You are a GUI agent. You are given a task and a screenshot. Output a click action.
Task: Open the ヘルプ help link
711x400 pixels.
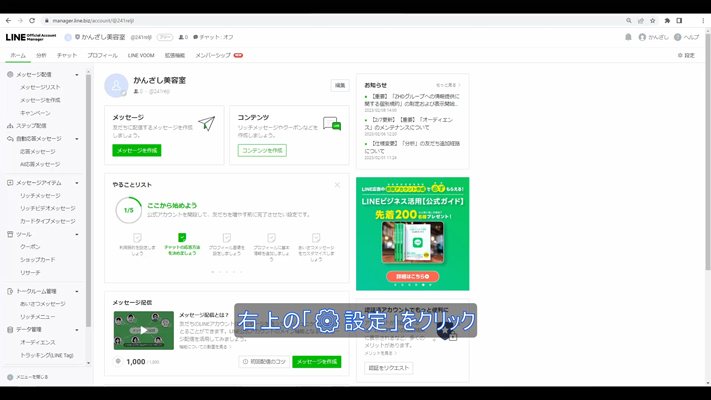pos(687,37)
